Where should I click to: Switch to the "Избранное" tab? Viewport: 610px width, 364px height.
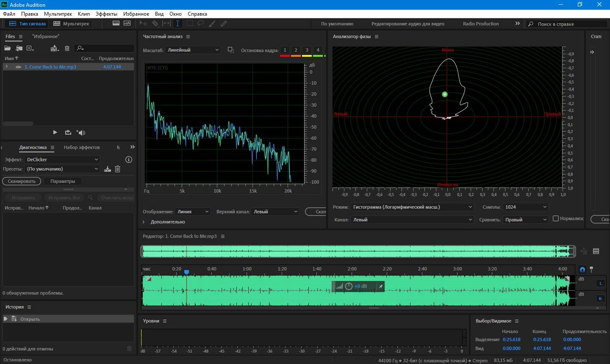coord(46,36)
